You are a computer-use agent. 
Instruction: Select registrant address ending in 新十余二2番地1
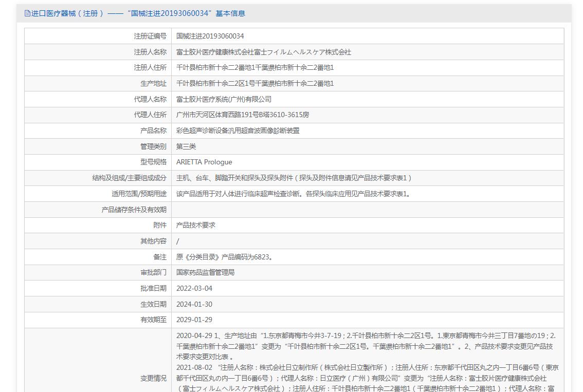pos(255,68)
